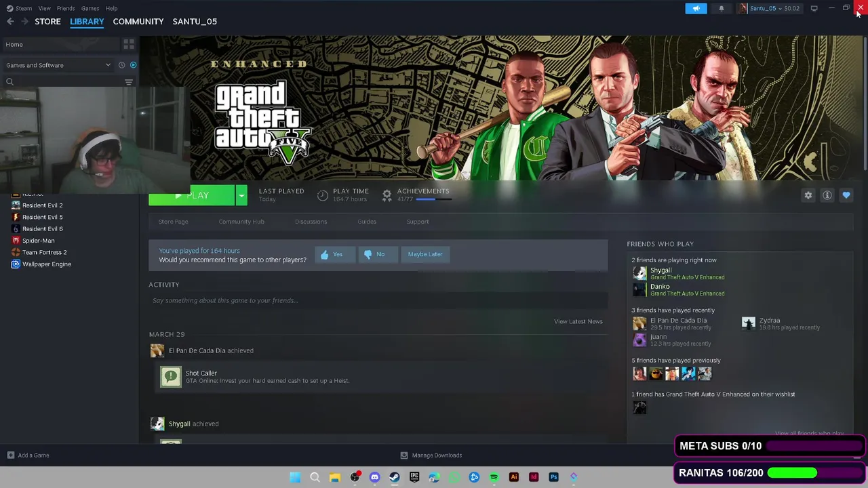The image size is (868, 488).
Task: Select Resident Evil 5 in library
Action: 42,217
